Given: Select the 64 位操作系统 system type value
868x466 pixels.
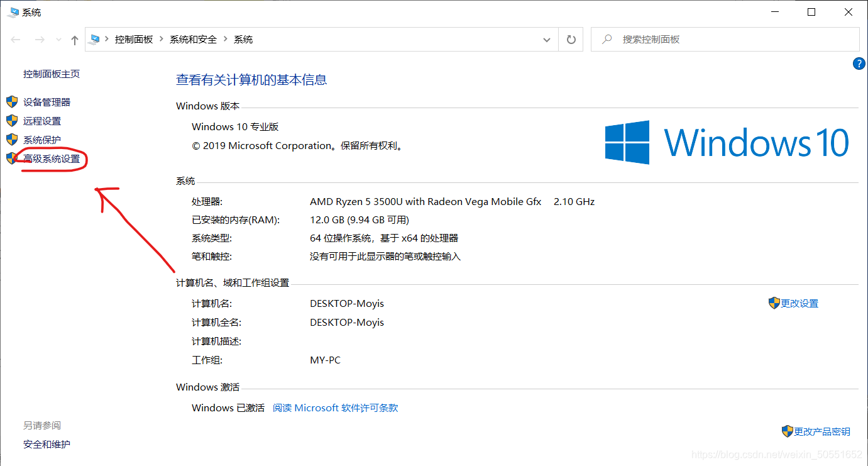Looking at the screenshot, I should [384, 238].
